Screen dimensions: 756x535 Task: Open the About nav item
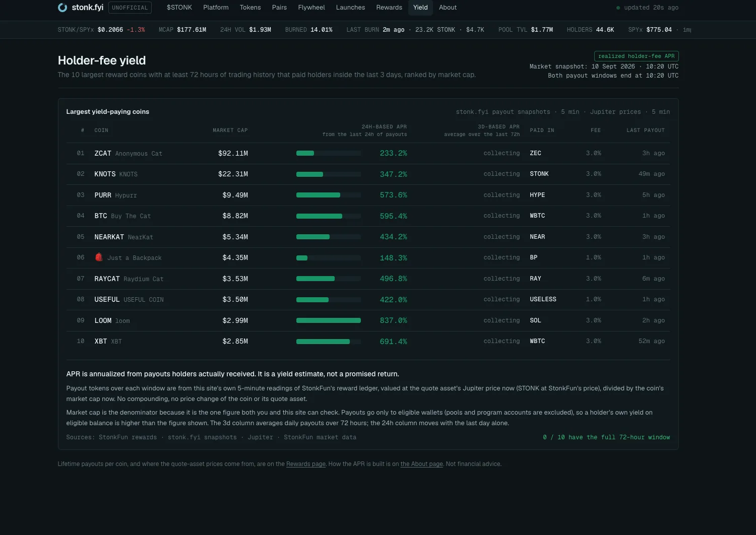pos(448,8)
